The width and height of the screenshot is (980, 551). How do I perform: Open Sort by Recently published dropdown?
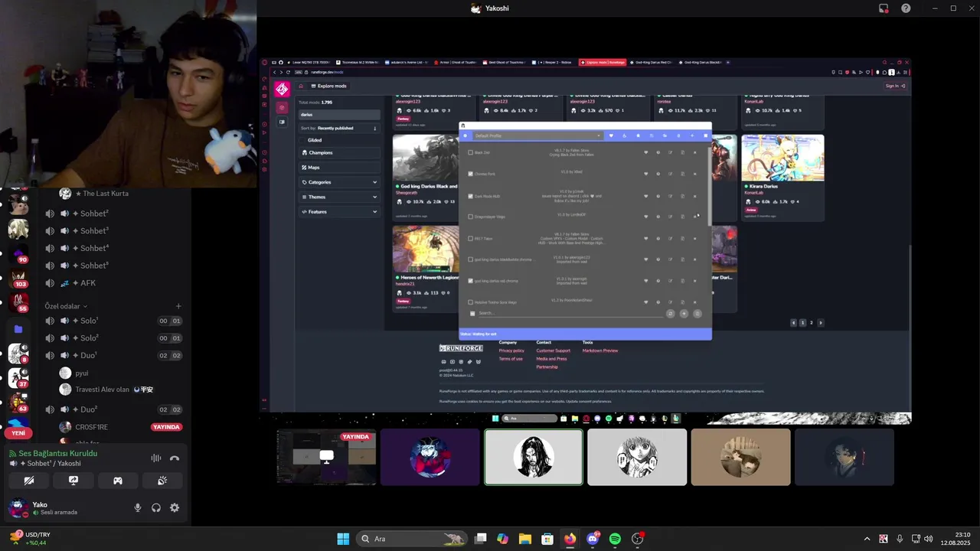tap(339, 128)
